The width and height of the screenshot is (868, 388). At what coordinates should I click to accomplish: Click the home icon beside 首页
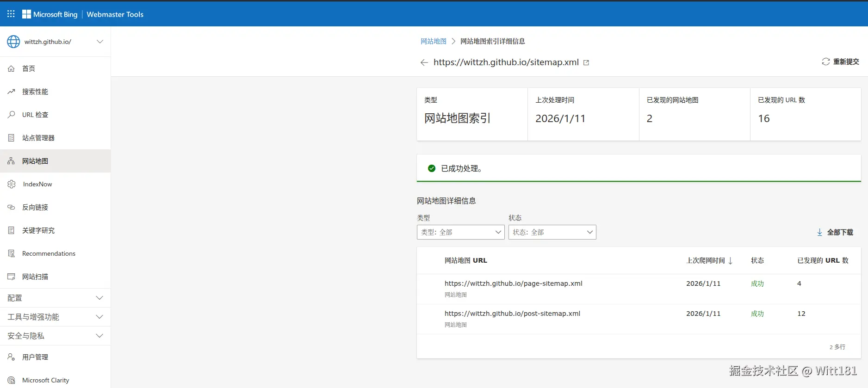pos(11,68)
